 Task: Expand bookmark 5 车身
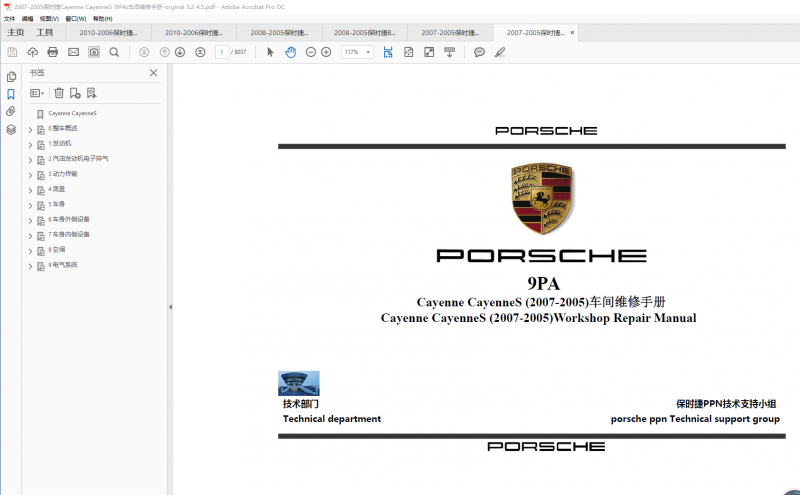tap(30, 206)
